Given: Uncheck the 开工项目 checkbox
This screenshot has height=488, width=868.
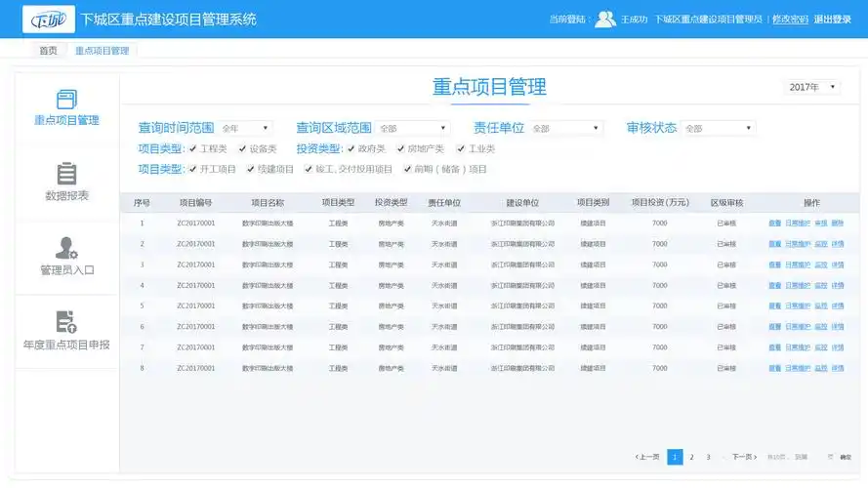Looking at the screenshot, I should tap(192, 169).
